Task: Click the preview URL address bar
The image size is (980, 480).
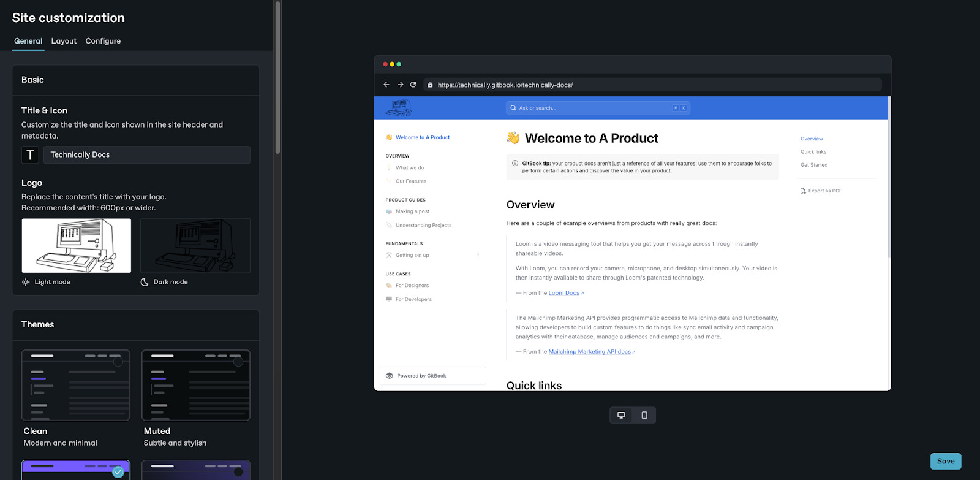Action: [652, 85]
